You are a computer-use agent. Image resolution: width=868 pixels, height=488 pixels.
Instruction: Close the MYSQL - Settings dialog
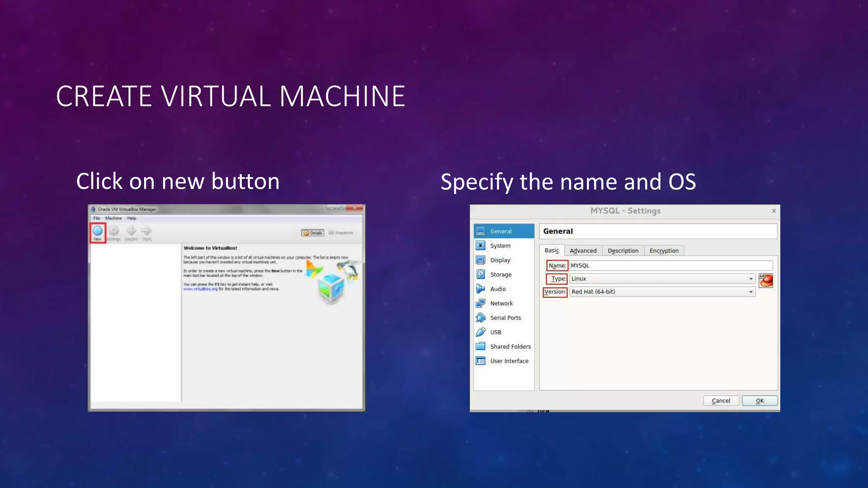pos(774,211)
